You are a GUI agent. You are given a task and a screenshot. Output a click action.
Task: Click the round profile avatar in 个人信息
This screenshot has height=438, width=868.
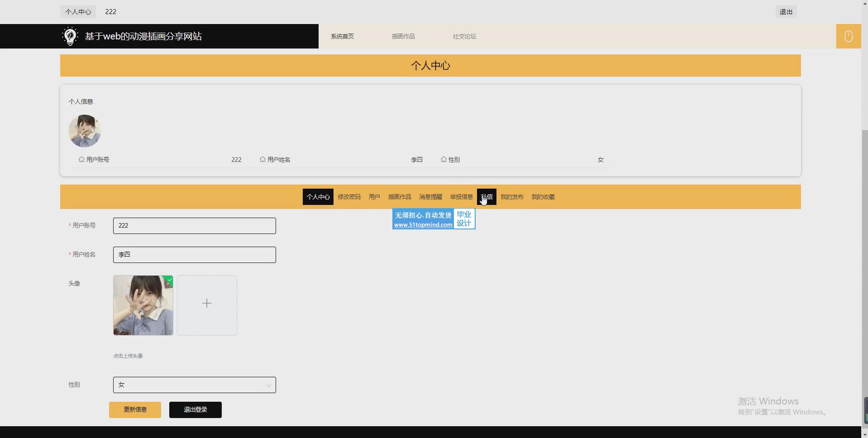click(x=85, y=131)
